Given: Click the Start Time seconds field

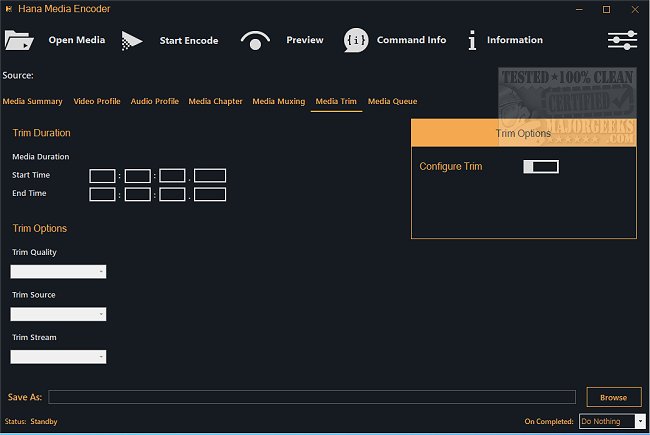Looking at the screenshot, I should pyautogui.click(x=172, y=176).
